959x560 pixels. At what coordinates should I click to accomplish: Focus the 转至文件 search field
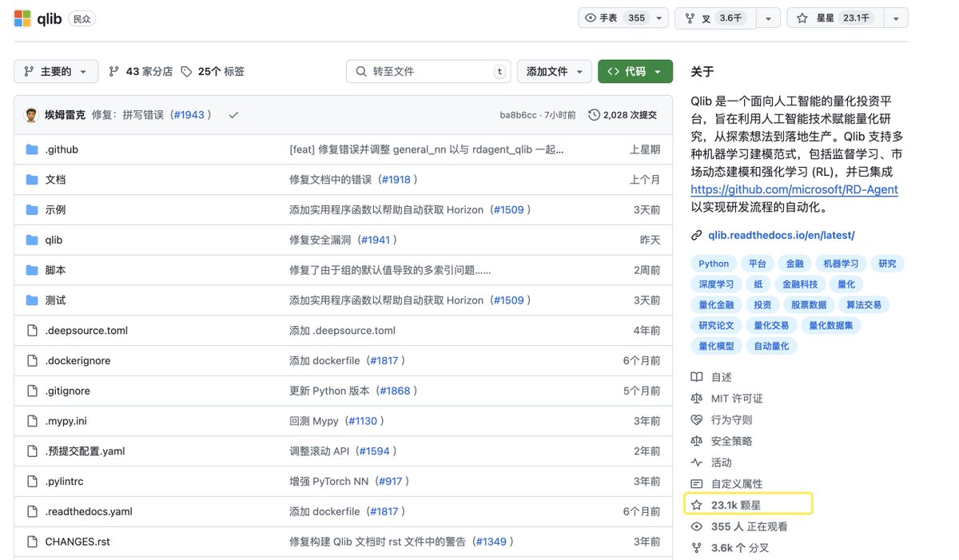click(x=428, y=71)
